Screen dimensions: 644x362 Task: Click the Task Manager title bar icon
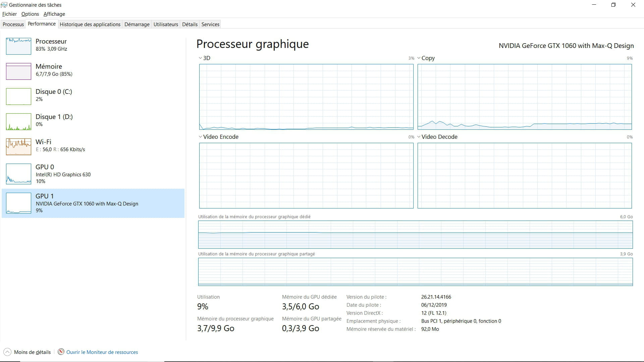click(4, 5)
